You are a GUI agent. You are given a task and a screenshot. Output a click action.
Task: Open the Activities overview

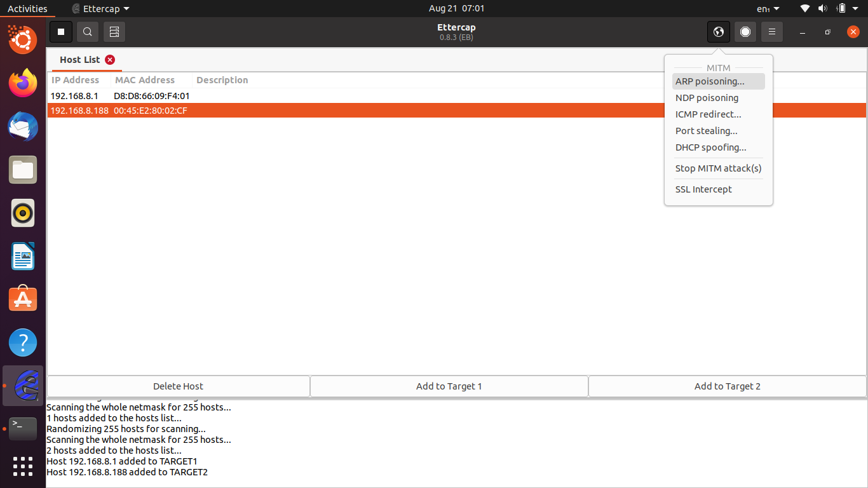(x=27, y=8)
